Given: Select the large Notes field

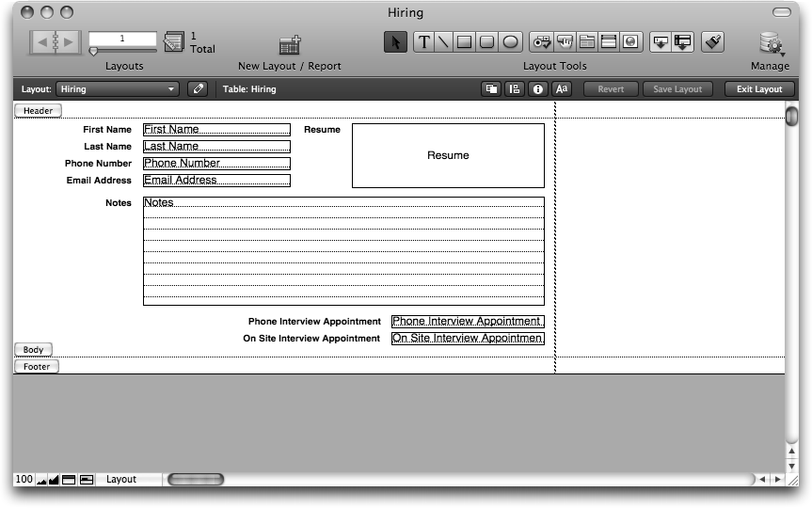Looking at the screenshot, I should 343,251.
